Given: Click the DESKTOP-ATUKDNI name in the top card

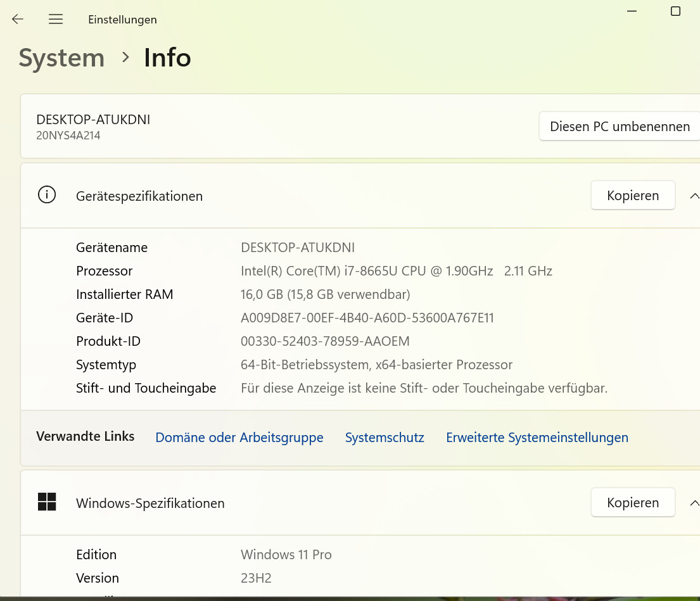Looking at the screenshot, I should click(93, 120).
